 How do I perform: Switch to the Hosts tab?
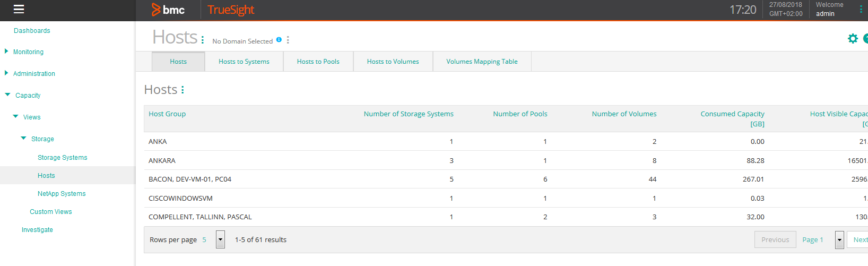pyautogui.click(x=178, y=62)
